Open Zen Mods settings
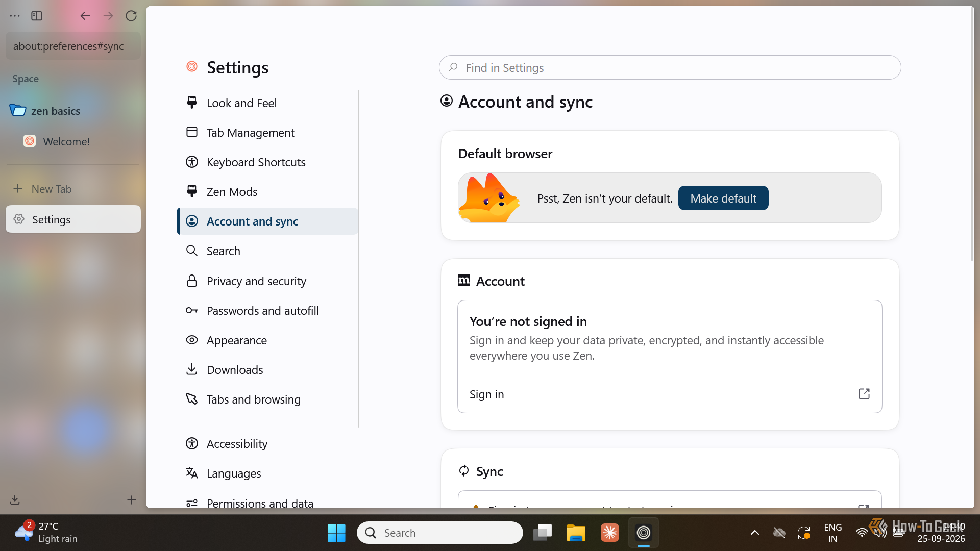The image size is (980, 551). [267, 192]
